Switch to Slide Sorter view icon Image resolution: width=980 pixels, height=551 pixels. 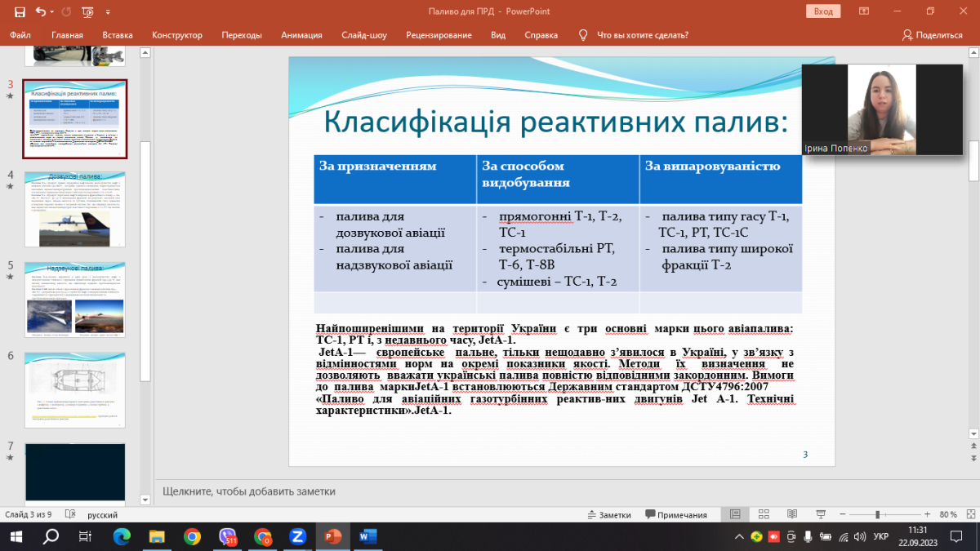point(763,515)
